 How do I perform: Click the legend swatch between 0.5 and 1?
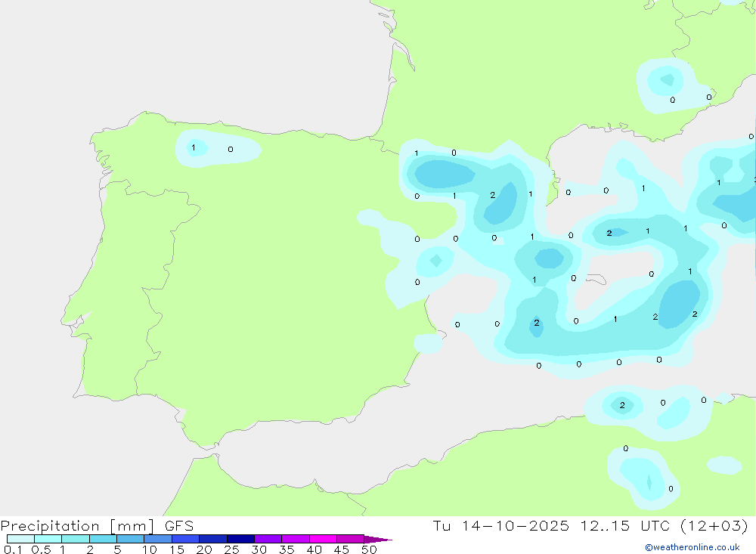[48, 539]
